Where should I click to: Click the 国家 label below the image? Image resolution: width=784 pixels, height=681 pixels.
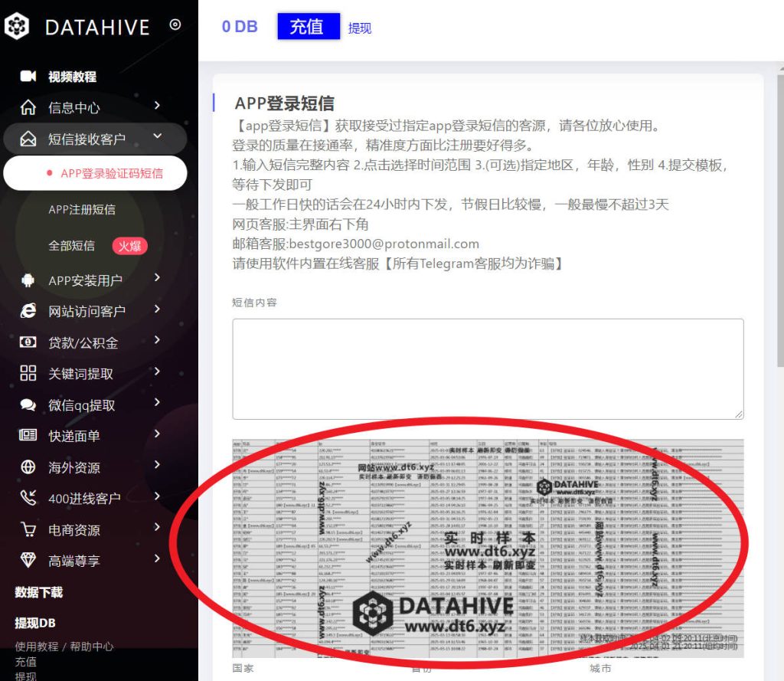point(243,669)
